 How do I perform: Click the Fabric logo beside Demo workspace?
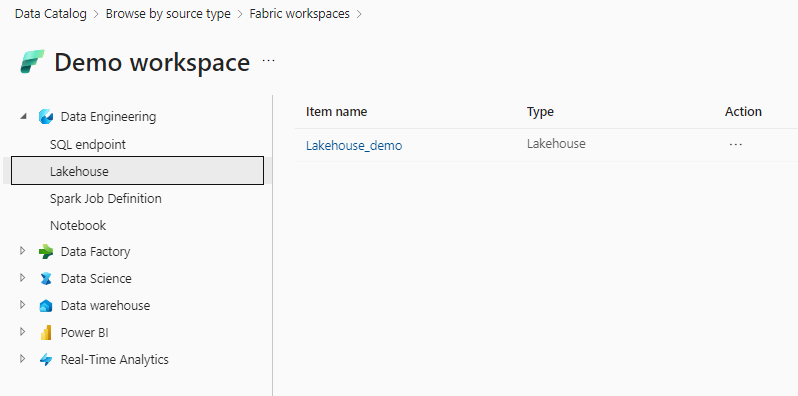tap(33, 62)
